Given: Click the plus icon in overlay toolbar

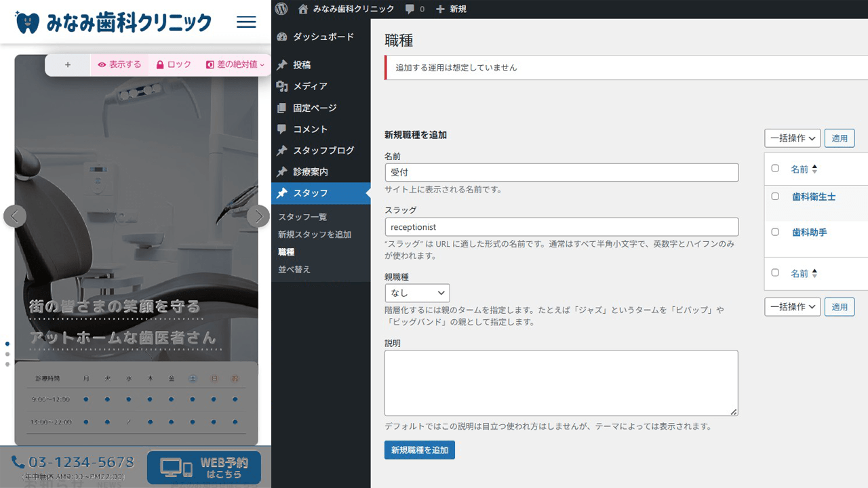Looking at the screenshot, I should (x=68, y=65).
